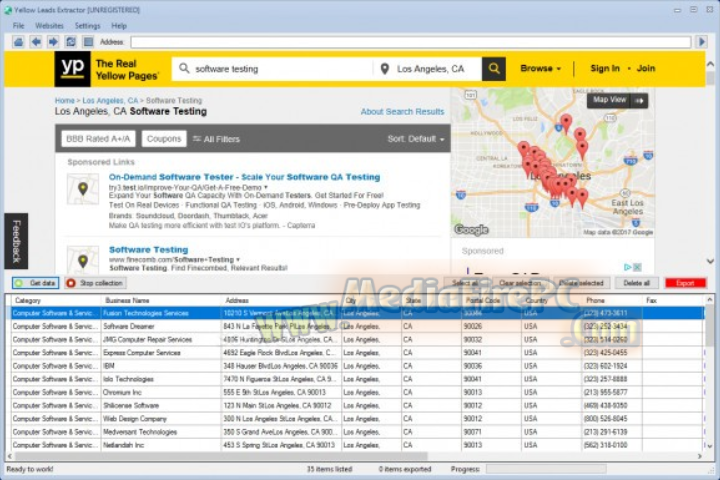
Task: Click the red Stop collection icon
Action: 71,283
